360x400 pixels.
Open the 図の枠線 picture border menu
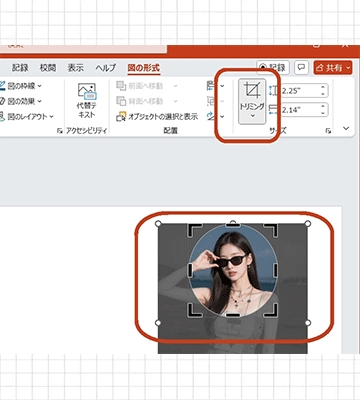(x=21, y=86)
